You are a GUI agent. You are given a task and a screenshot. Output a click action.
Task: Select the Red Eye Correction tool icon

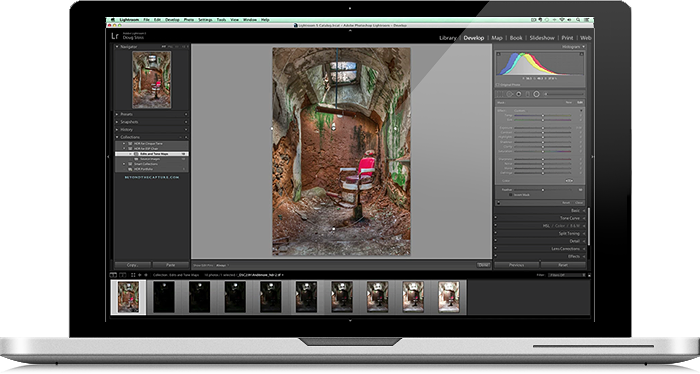(518, 94)
